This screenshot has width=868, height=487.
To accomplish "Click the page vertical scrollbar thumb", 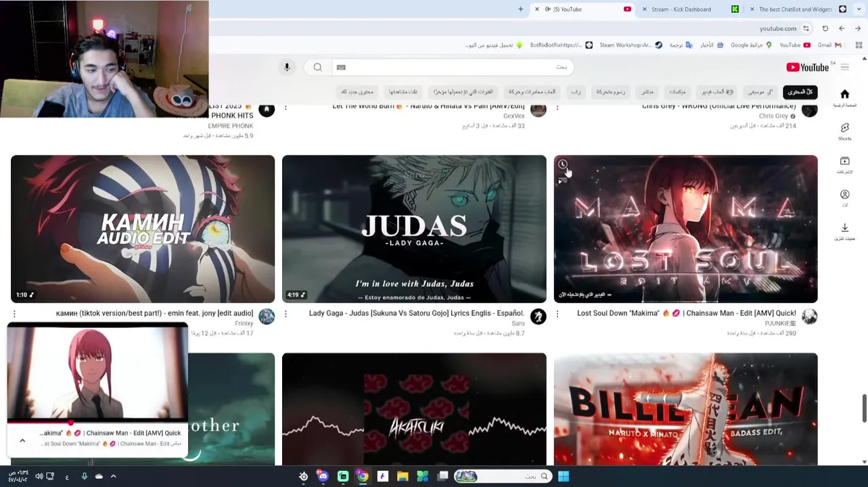I will 864,408.
